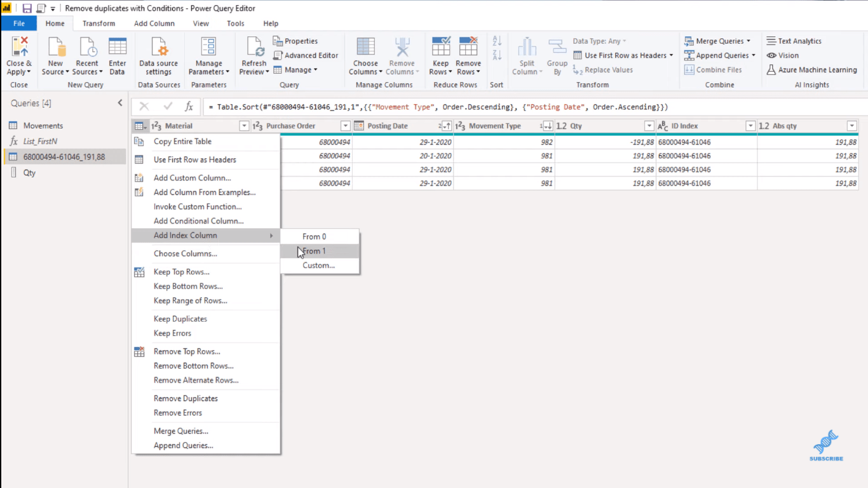Open the File tab

tap(18, 24)
